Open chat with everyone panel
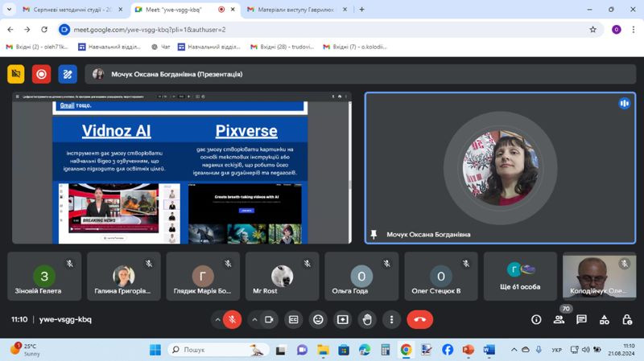 point(581,319)
